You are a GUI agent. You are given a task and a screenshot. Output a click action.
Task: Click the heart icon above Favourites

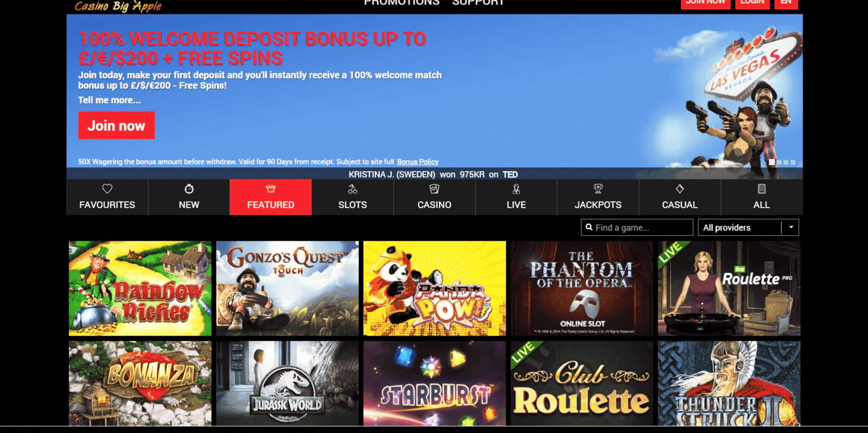(x=107, y=189)
